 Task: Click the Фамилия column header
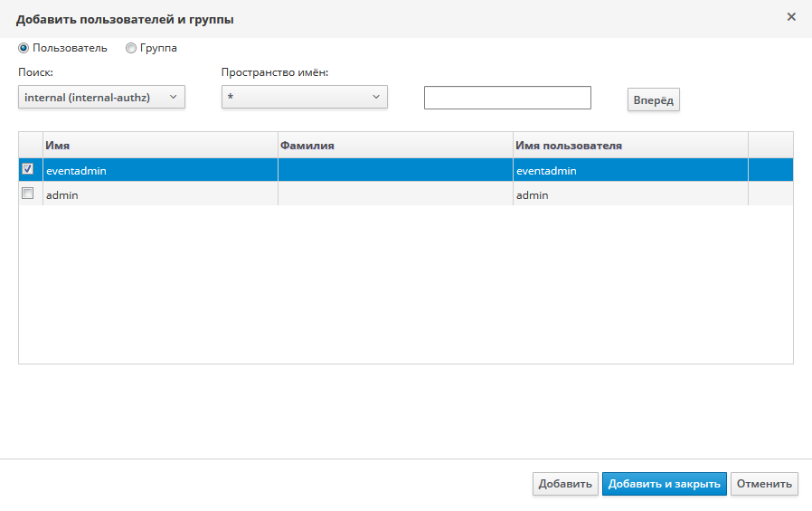(x=394, y=145)
